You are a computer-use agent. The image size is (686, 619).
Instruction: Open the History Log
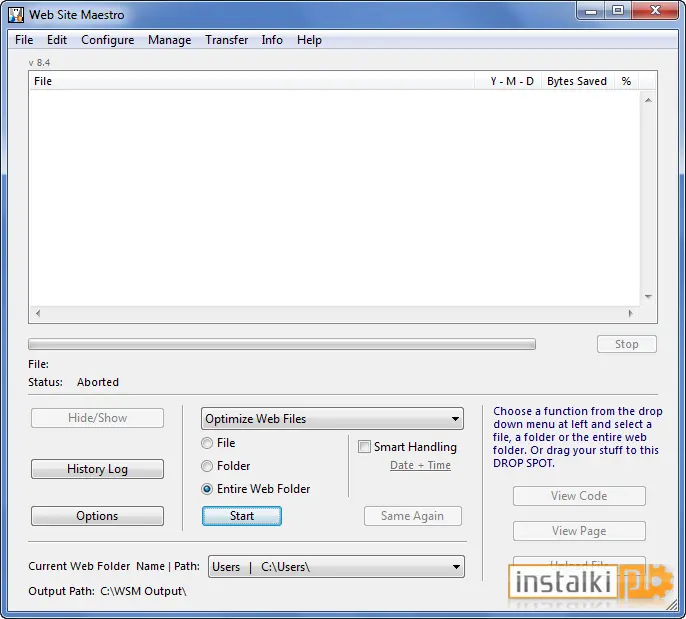(x=98, y=469)
